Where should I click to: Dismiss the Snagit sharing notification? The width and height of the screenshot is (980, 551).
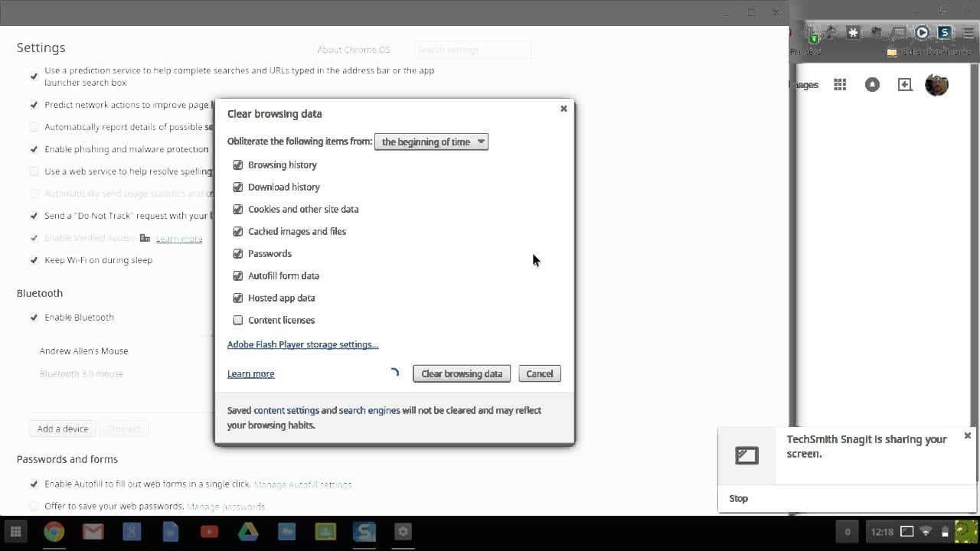[968, 435]
